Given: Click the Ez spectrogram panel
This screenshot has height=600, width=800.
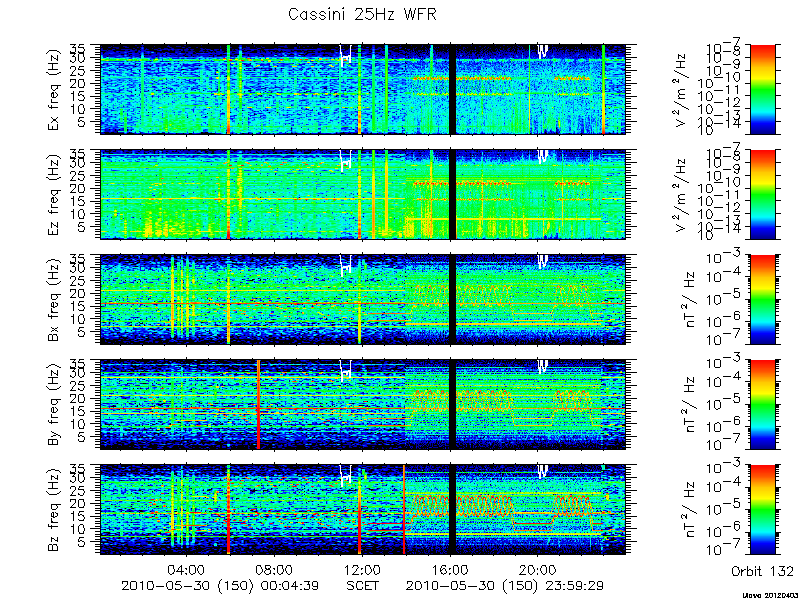Looking at the screenshot, I should pos(363,195).
